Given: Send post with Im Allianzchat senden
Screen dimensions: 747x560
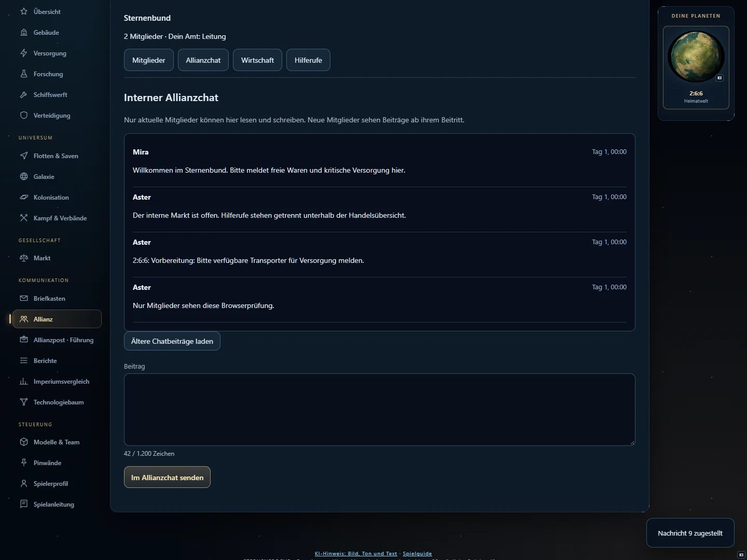Looking at the screenshot, I should coord(167,478).
